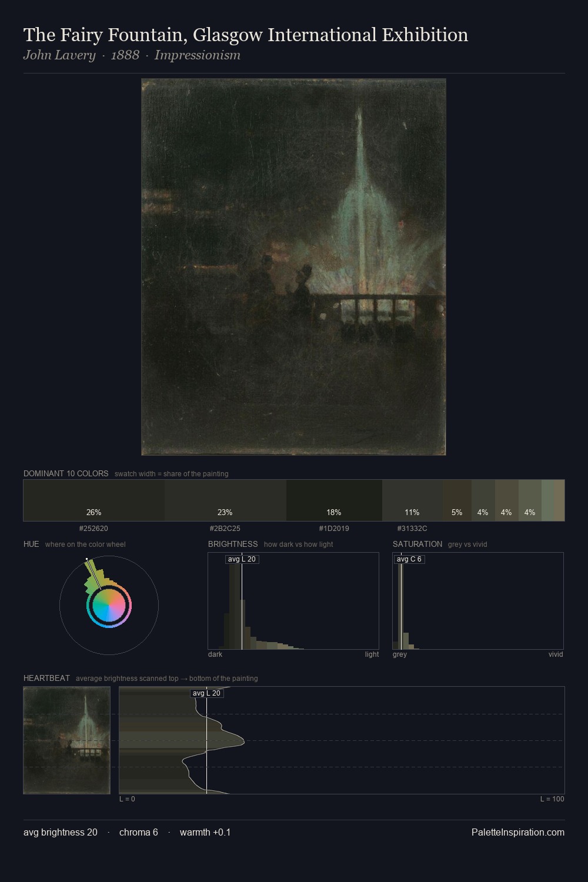The image size is (588, 882).
Task: Click the Impressionism style label
Action: pos(198,55)
